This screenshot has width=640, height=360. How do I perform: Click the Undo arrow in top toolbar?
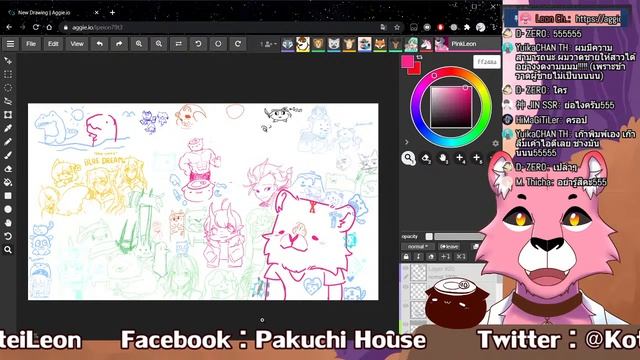[99, 44]
